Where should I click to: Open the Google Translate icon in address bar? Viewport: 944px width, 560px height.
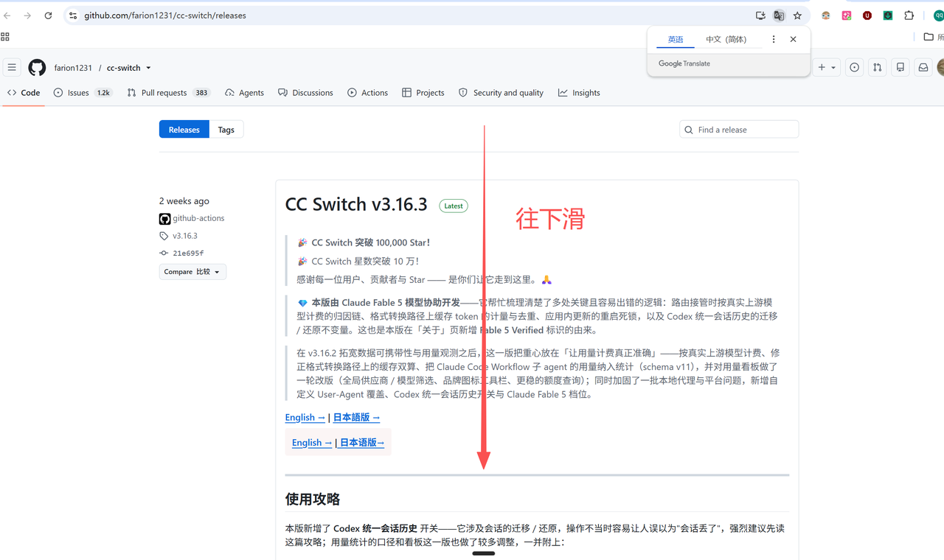pos(779,15)
